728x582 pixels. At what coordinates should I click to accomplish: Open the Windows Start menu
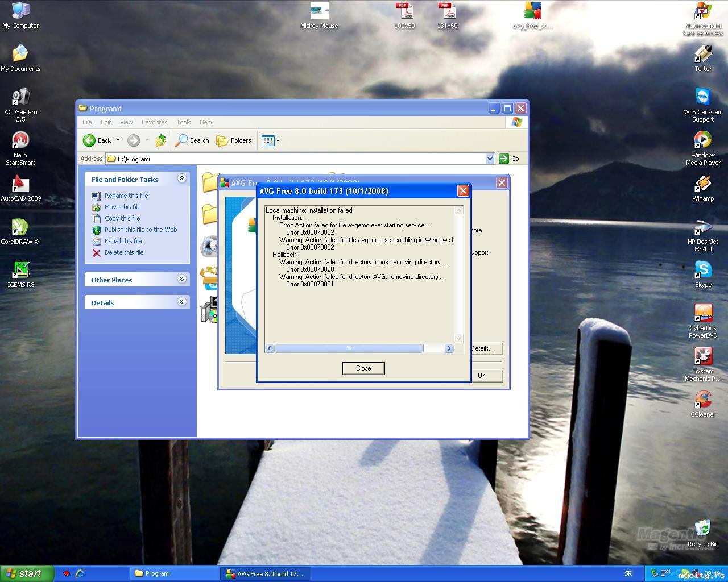(x=27, y=573)
